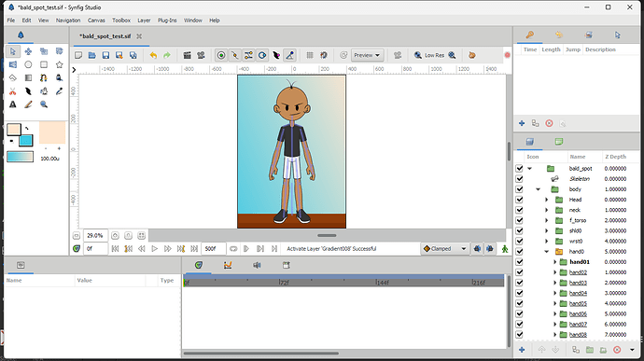Select the Scale tool
This screenshot has height=361, width=644.
click(x=44, y=51)
